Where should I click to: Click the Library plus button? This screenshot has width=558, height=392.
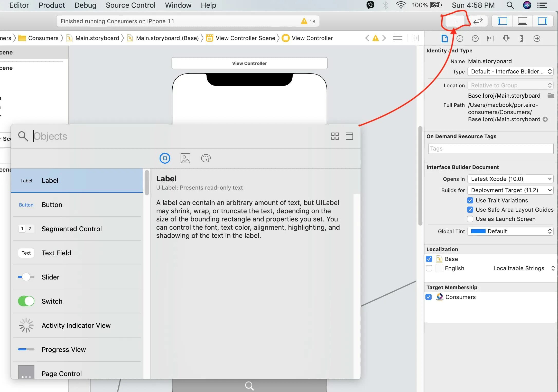tap(455, 21)
